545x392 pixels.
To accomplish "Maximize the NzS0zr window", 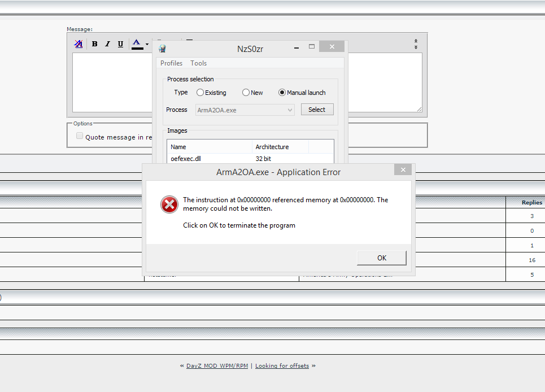I will (x=311, y=46).
